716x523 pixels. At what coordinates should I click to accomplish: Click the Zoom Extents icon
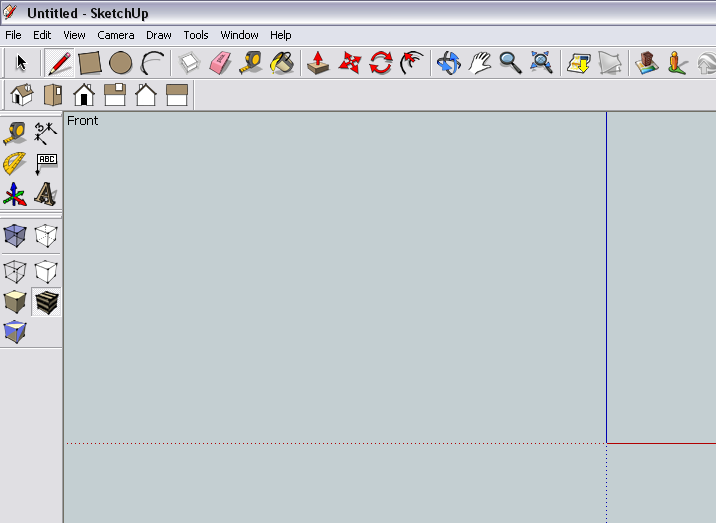pos(542,63)
